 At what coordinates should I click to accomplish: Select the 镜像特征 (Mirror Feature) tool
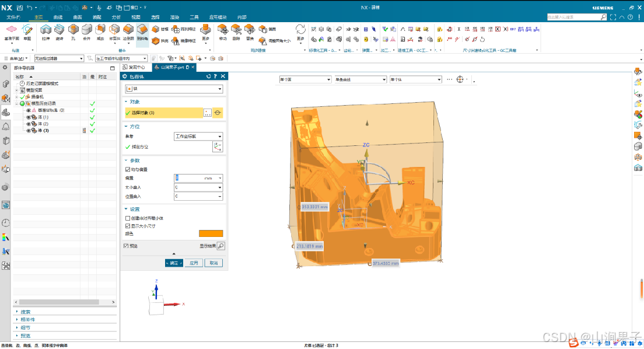184,41
